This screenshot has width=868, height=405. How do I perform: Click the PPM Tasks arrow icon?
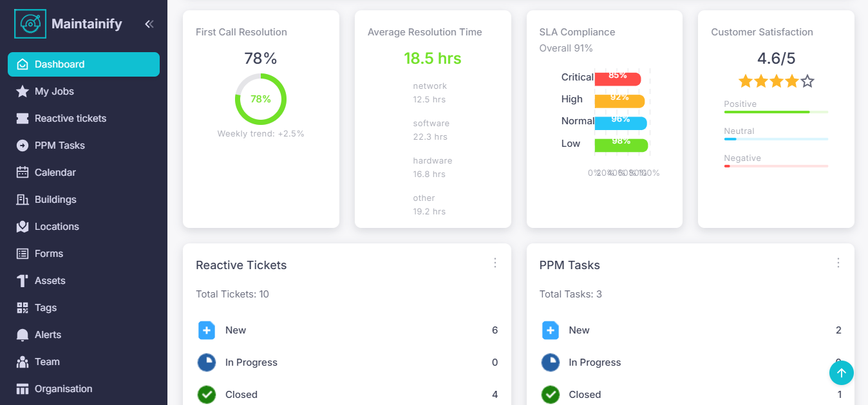[23, 146]
